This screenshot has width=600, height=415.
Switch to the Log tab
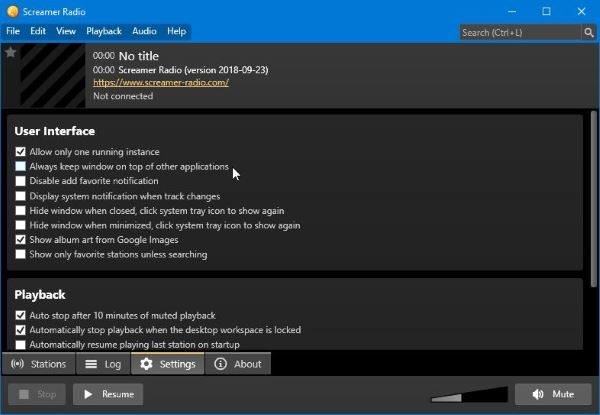[x=103, y=364]
